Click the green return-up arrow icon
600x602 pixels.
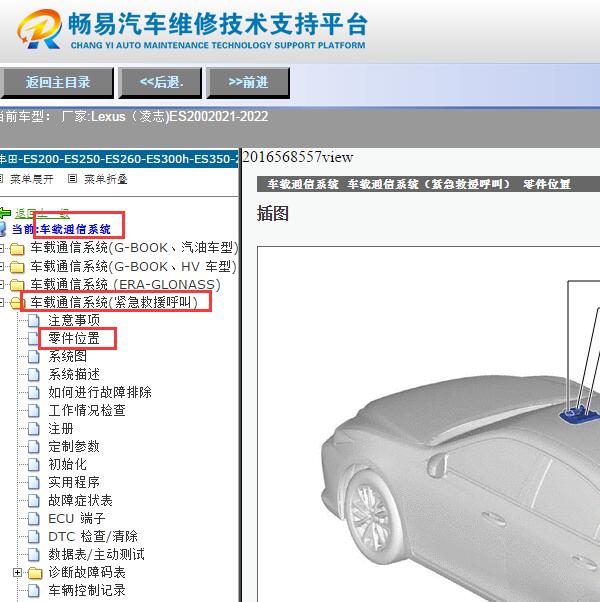click(x=5, y=213)
